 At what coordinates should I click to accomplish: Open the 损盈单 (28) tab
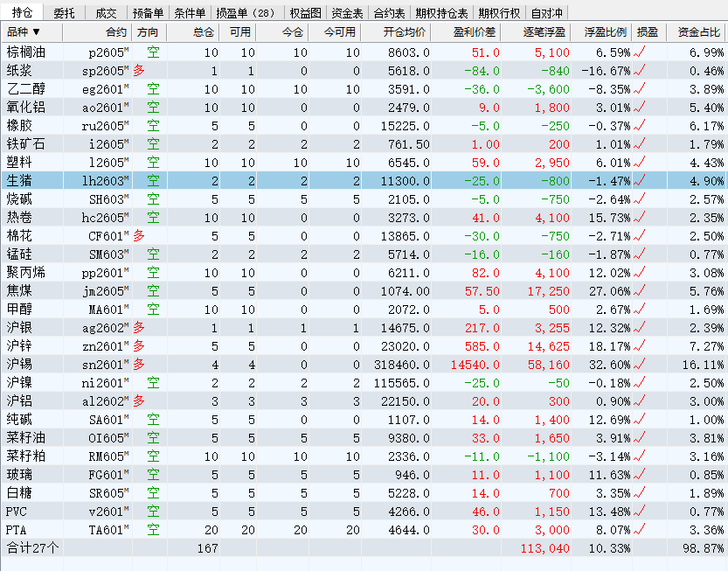click(246, 13)
